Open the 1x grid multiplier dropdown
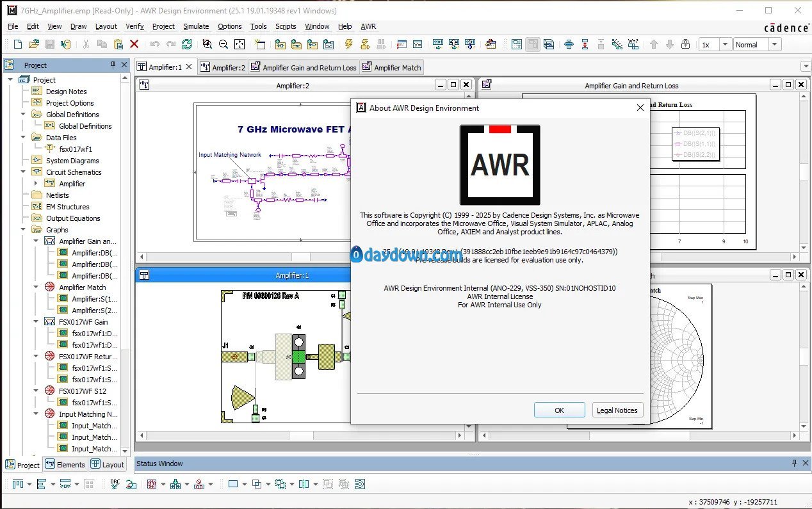 725,45
